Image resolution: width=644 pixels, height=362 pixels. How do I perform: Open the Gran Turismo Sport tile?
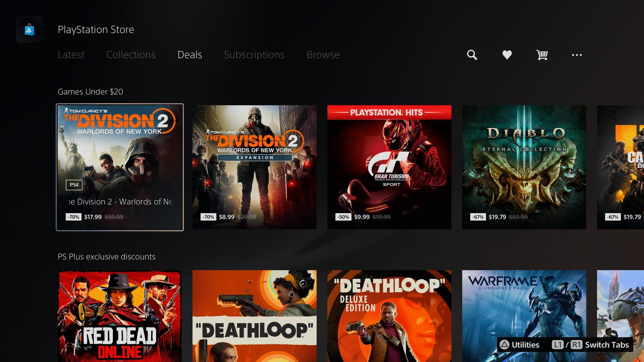click(389, 167)
